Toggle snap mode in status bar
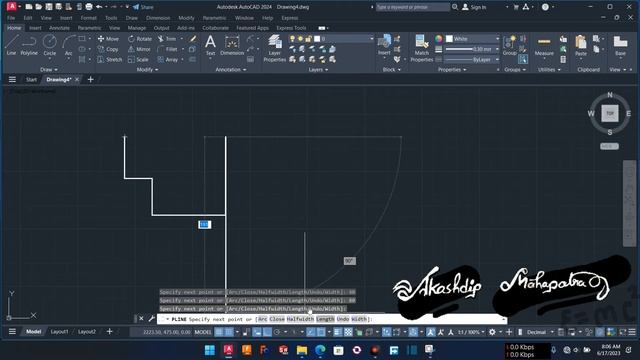The height and width of the screenshot is (360, 640). tap(229, 332)
